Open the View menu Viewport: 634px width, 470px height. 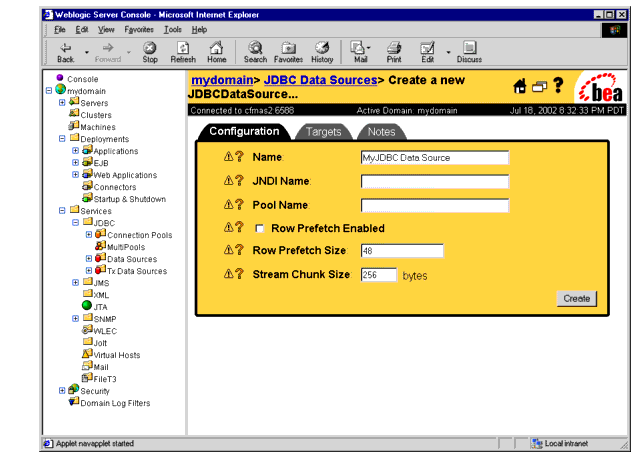tap(106, 30)
